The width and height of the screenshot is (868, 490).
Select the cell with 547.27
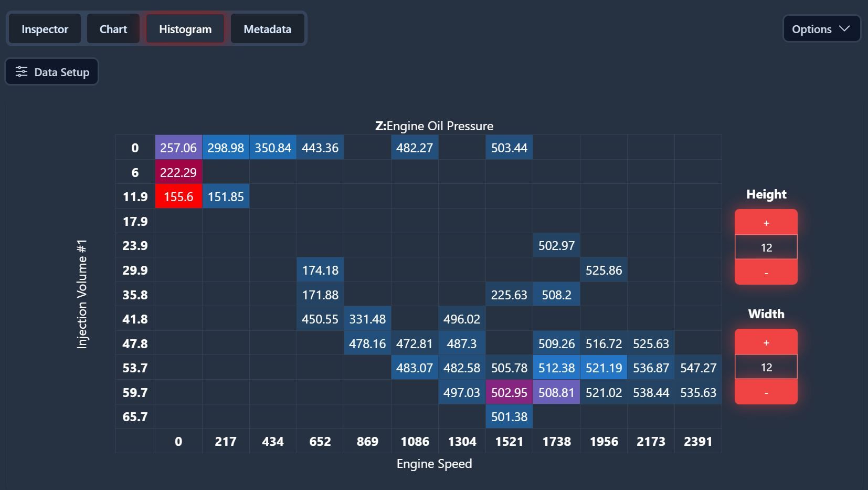point(698,368)
